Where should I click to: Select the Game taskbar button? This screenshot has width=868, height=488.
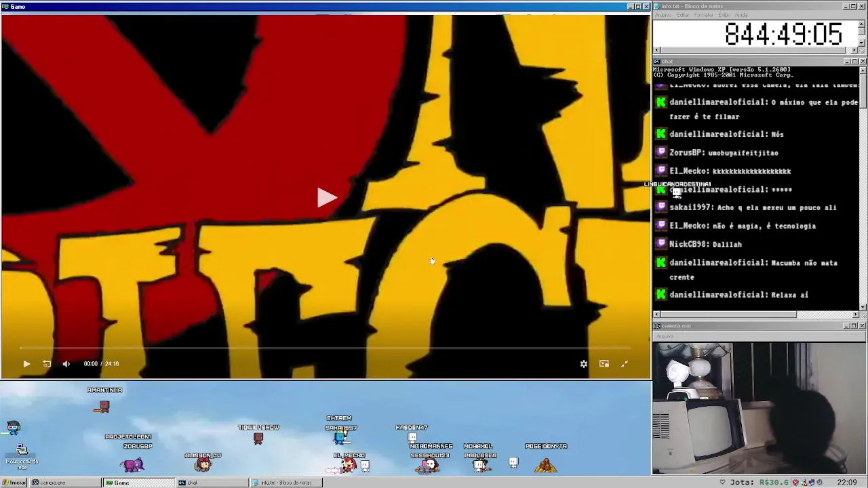[138, 483]
